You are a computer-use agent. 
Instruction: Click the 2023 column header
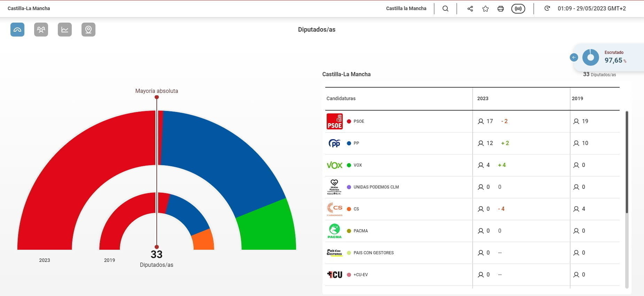pos(482,98)
